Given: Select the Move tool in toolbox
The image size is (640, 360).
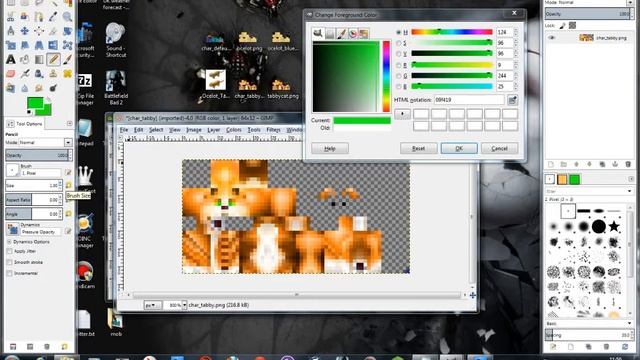Looking at the screenshot, I should click(25, 31).
